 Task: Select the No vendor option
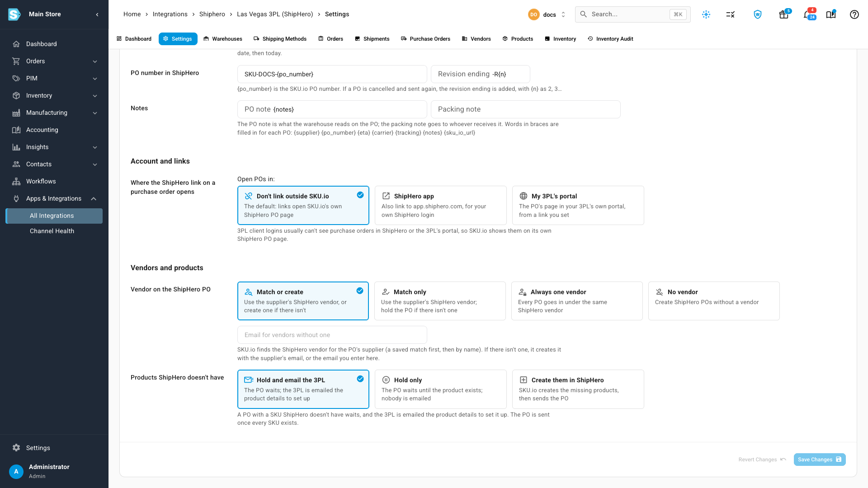tap(714, 301)
